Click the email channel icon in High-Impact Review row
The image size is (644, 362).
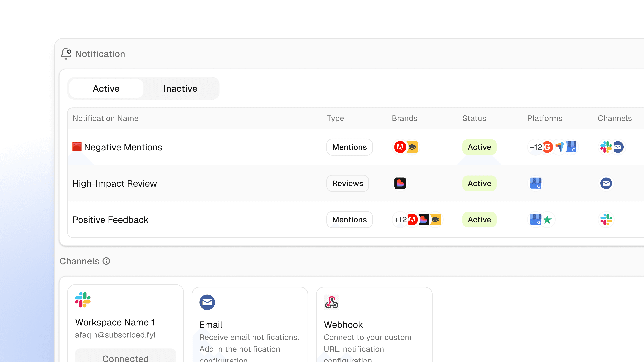point(606,183)
